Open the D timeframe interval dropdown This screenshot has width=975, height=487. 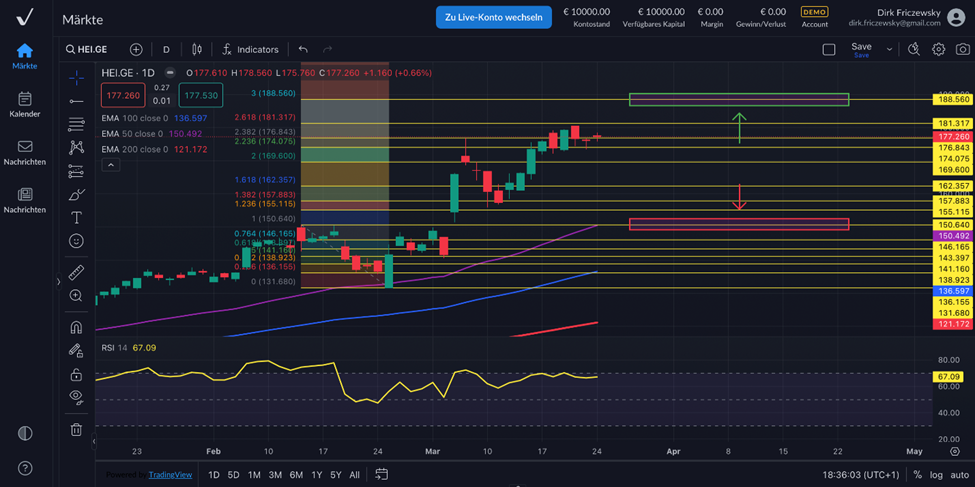pyautogui.click(x=166, y=49)
